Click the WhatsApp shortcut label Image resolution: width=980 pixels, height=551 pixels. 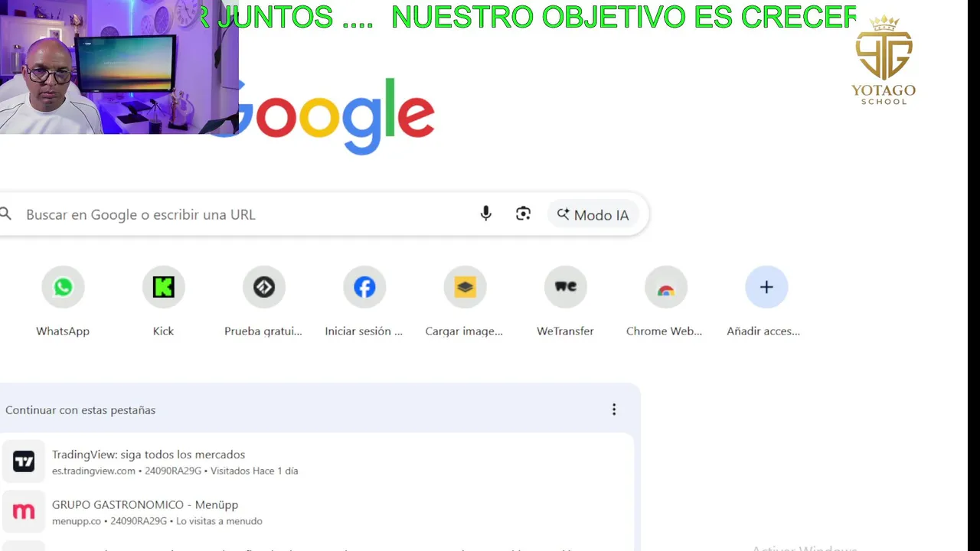click(63, 331)
